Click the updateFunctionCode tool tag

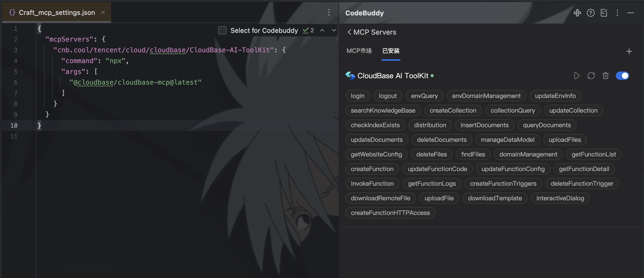438,169
